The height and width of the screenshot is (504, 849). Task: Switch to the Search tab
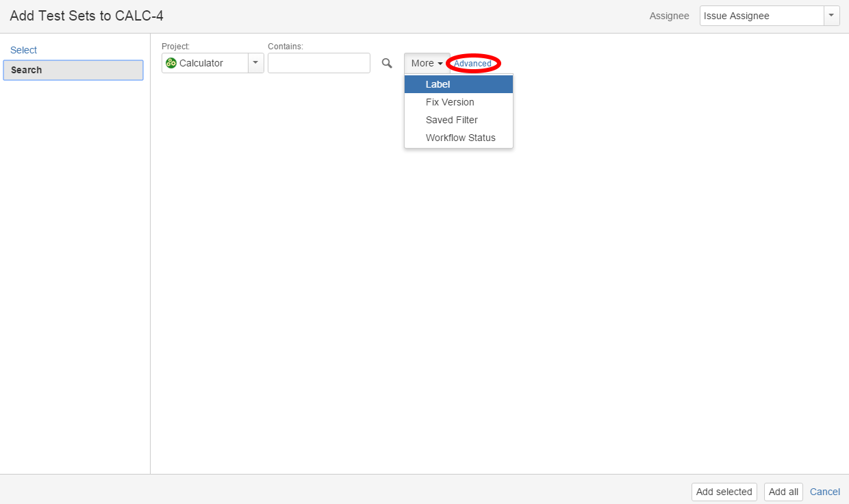(x=73, y=70)
